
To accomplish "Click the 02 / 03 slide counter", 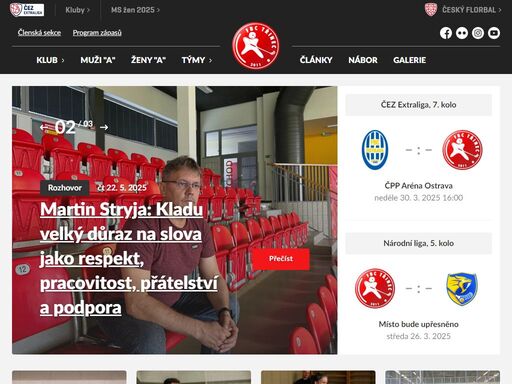I will (x=74, y=127).
